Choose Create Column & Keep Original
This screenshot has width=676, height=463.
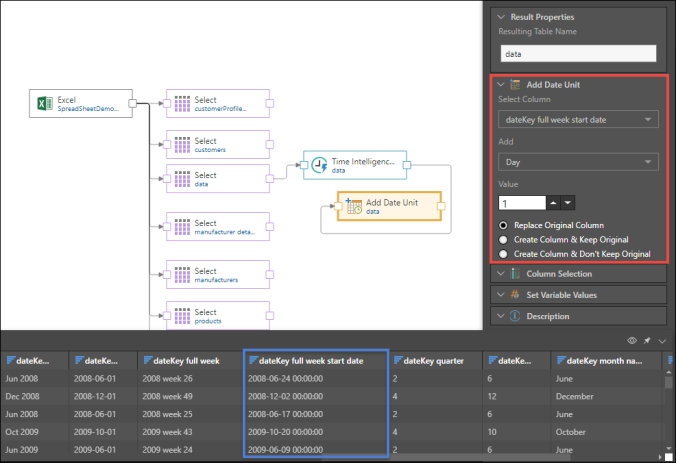pos(503,240)
